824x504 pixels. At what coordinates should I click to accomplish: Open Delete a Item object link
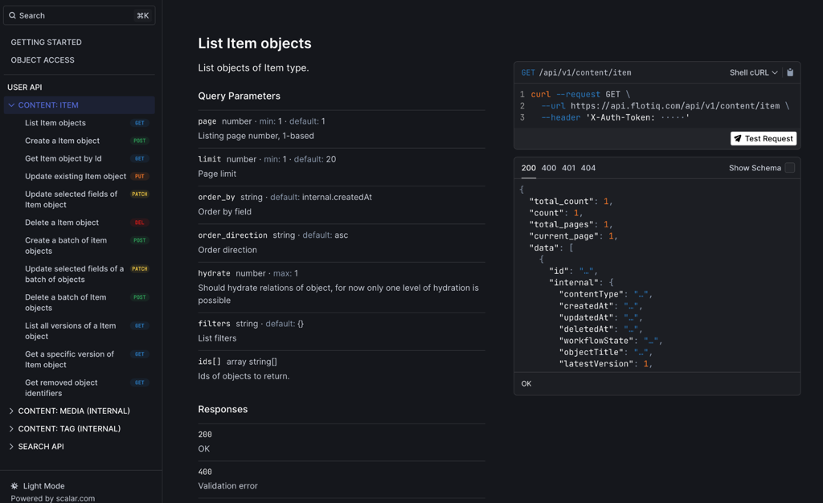tap(61, 223)
